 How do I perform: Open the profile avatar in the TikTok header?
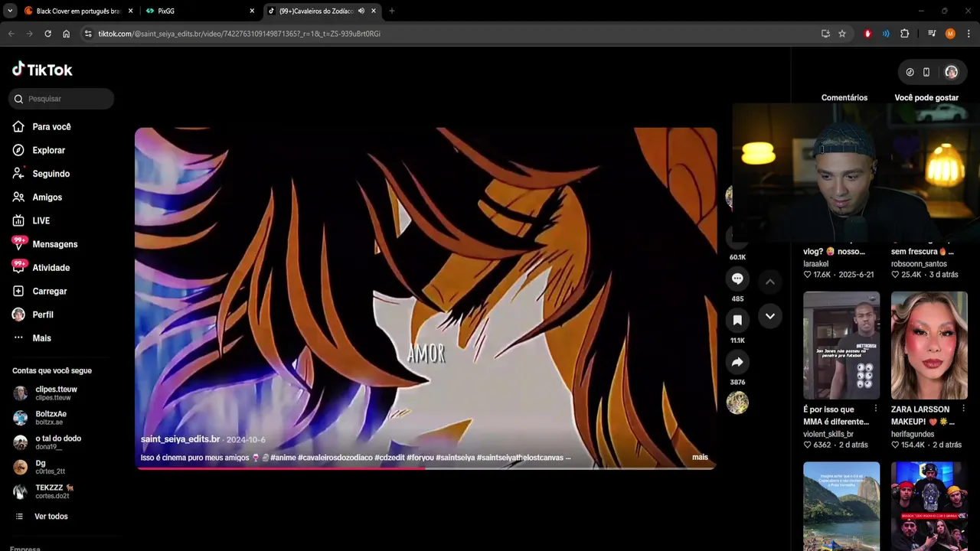951,72
